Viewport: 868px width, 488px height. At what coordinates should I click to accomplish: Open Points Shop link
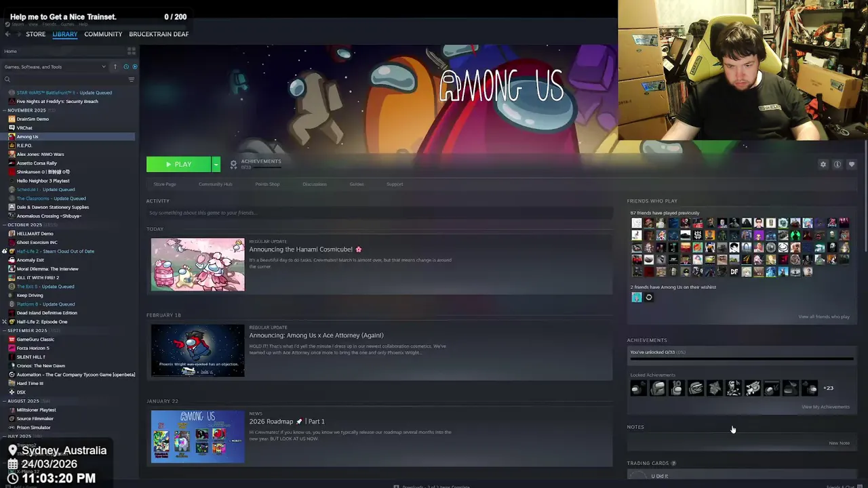267,184
